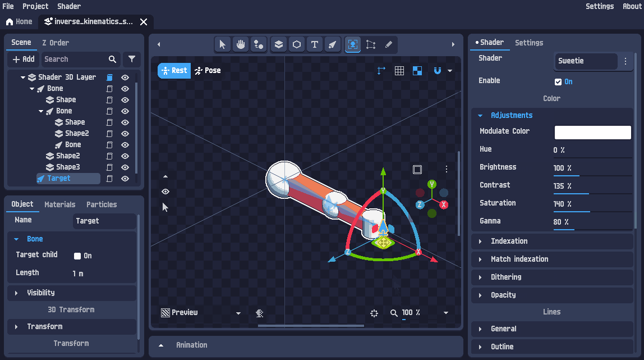
Task: Click the filter icon beside Search
Action: [x=131, y=59]
